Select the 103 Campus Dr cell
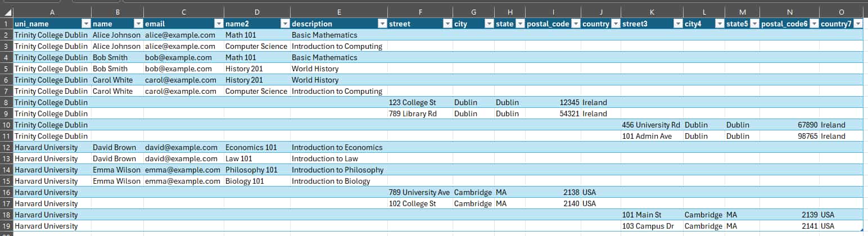868x236 pixels. tap(652, 226)
